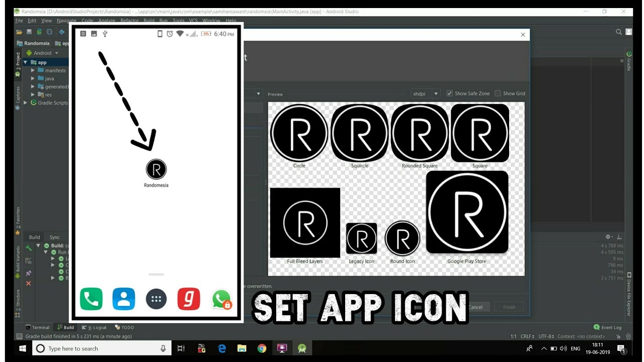Click the Save All toolbar icon
This screenshot has height=362, width=644.
click(29, 32)
